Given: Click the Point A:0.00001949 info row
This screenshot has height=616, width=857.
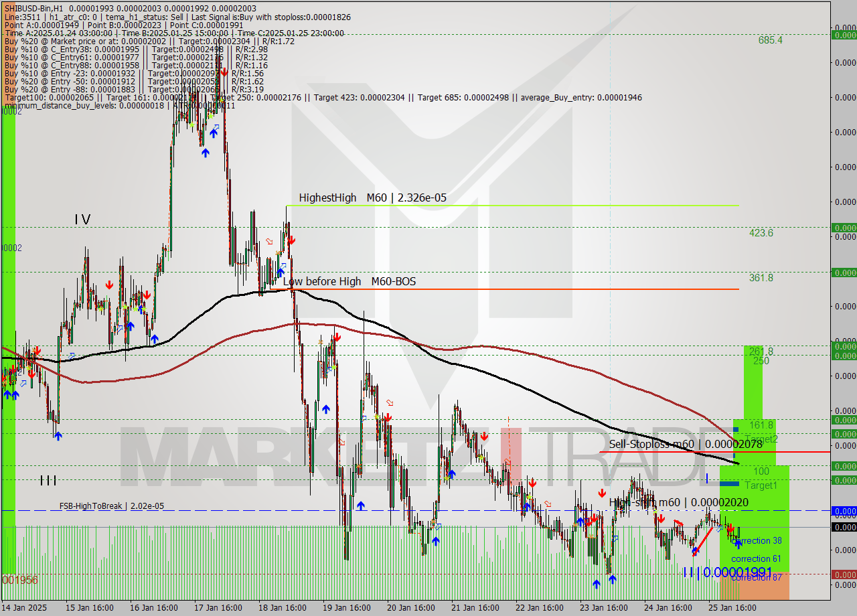Looking at the screenshot, I should 124,25.
